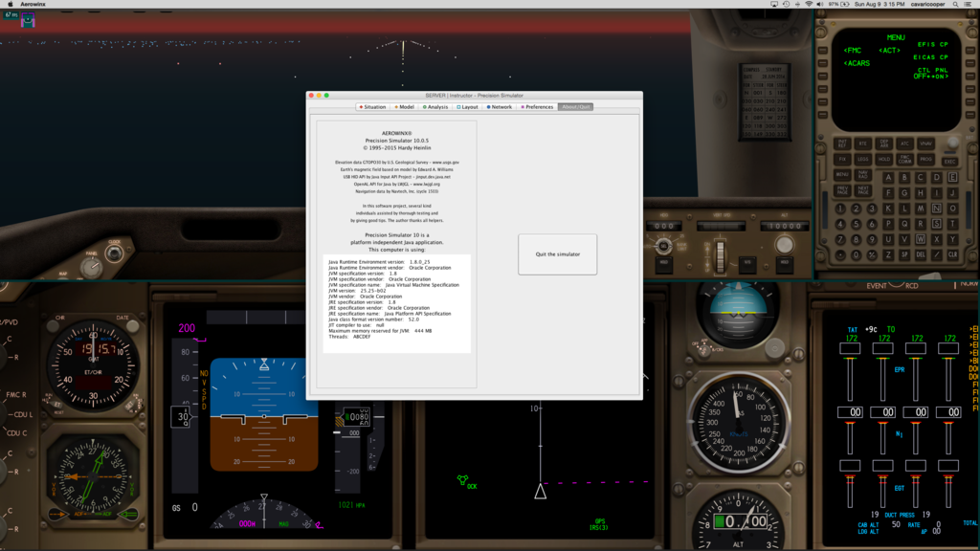Open the Notification Center icon
Screen dimensions: 980x551
pyautogui.click(x=968, y=4)
